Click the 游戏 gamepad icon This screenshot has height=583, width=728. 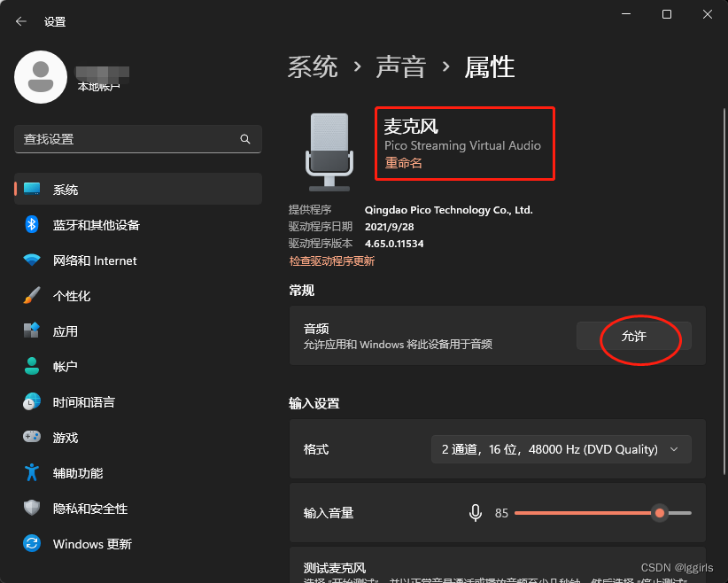click(x=32, y=437)
